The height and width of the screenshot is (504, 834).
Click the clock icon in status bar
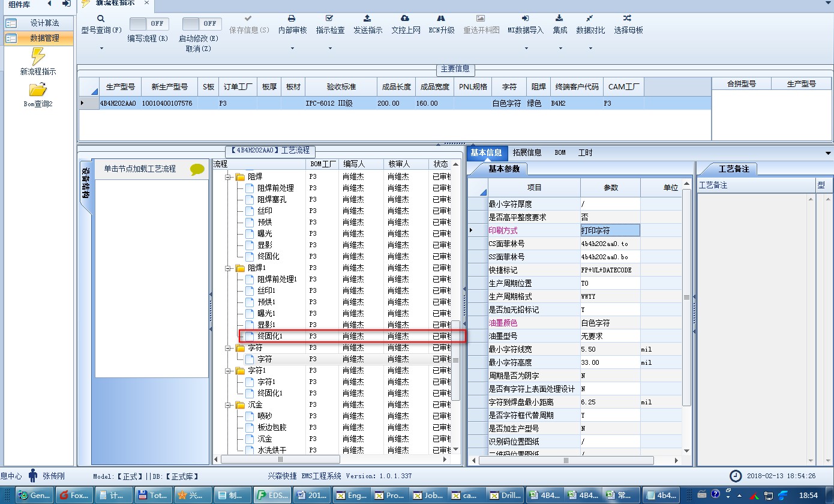pos(736,476)
